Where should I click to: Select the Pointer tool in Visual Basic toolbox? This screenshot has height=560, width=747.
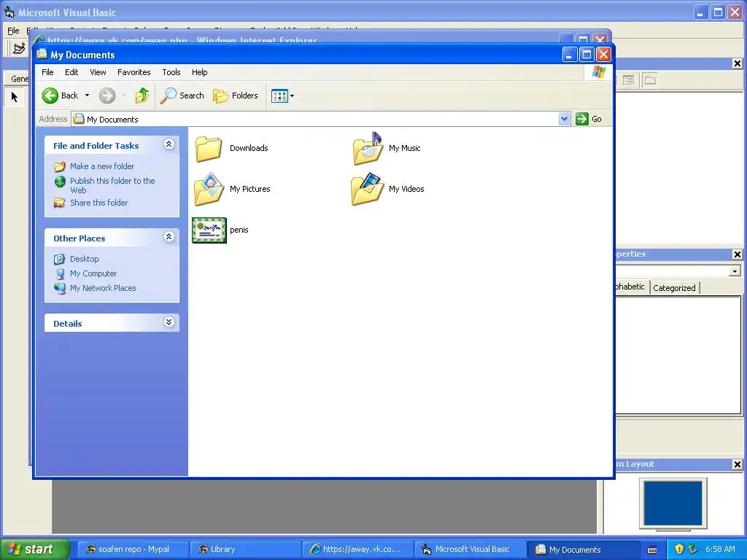15,97
